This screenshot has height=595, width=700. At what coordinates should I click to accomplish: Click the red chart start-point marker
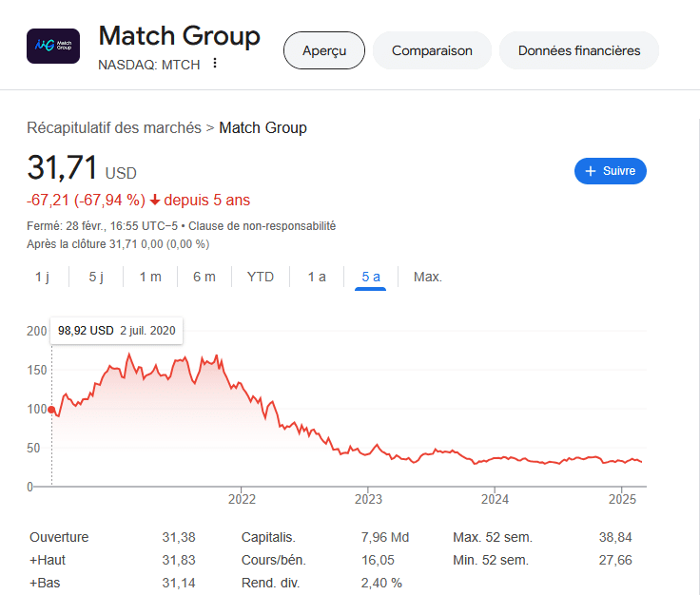[x=51, y=410]
